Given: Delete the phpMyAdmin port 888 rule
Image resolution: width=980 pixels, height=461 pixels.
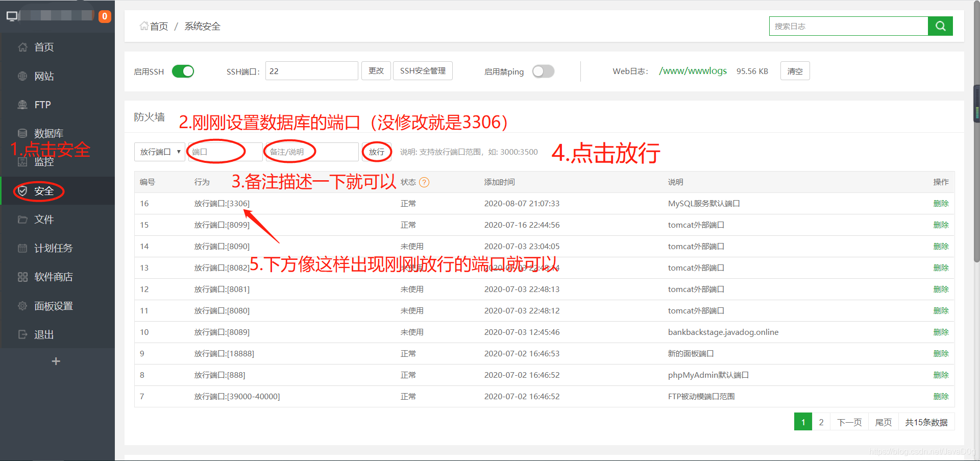Looking at the screenshot, I should click(x=941, y=375).
